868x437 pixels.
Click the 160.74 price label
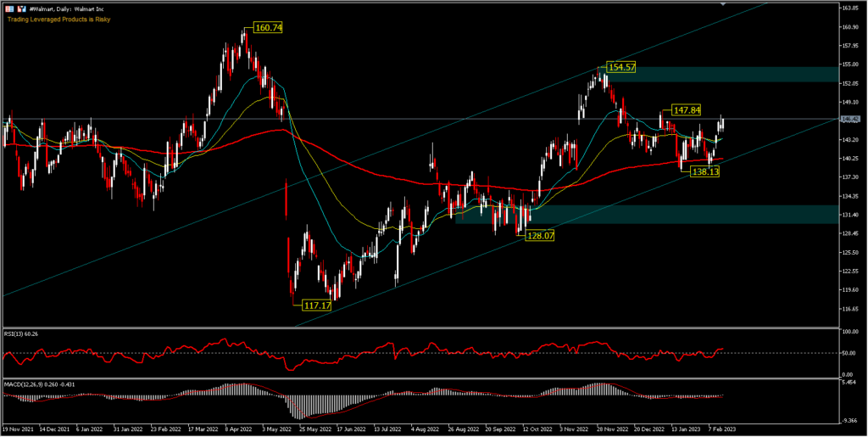(268, 28)
